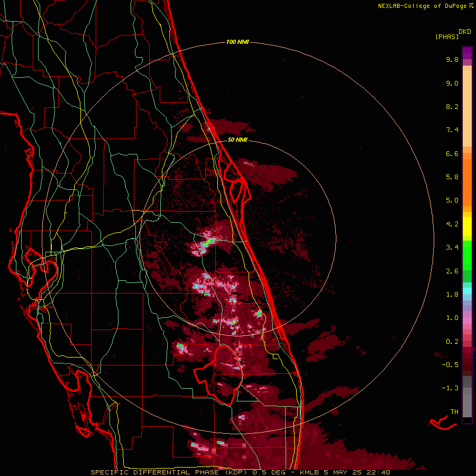Select the 9.0 value on the color scale

click(452, 83)
